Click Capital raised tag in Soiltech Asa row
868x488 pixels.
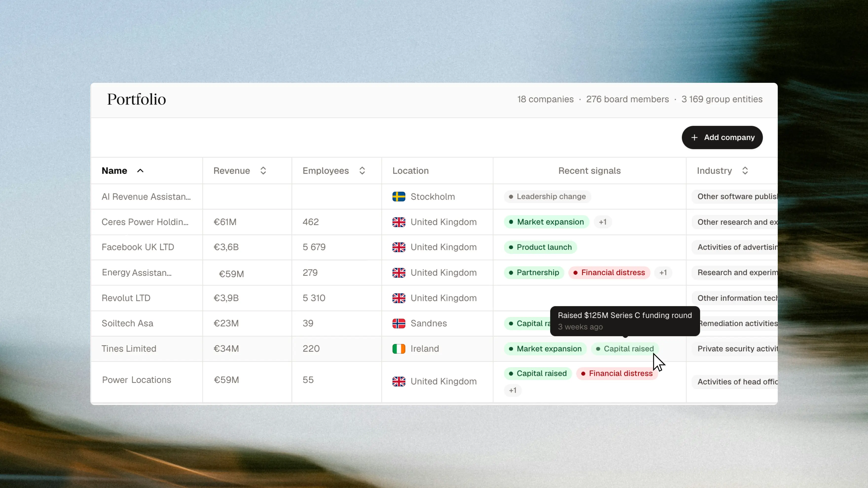tap(527, 323)
